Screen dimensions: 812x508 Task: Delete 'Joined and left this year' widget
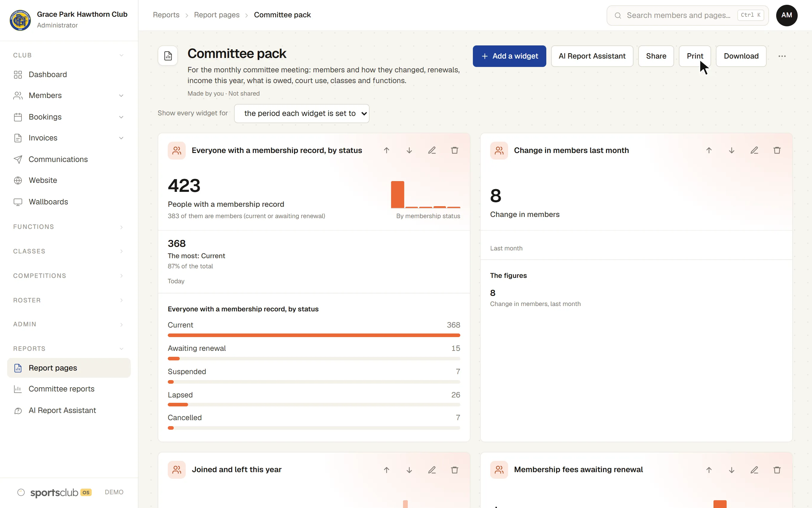[x=455, y=470]
